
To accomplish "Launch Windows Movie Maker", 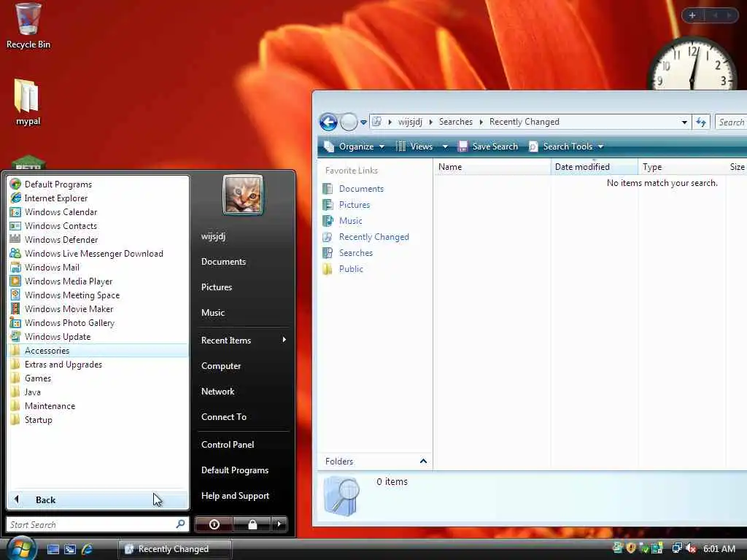I will 98,308.
